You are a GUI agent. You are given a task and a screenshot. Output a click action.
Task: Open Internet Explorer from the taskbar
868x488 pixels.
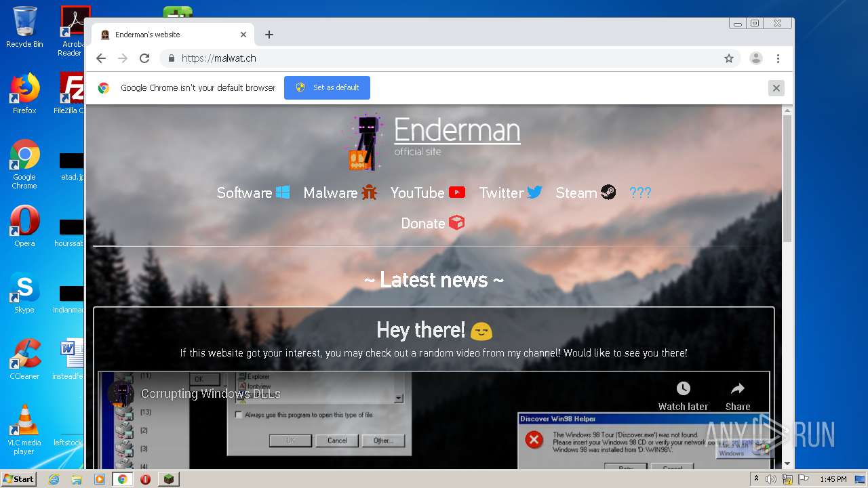(54, 479)
